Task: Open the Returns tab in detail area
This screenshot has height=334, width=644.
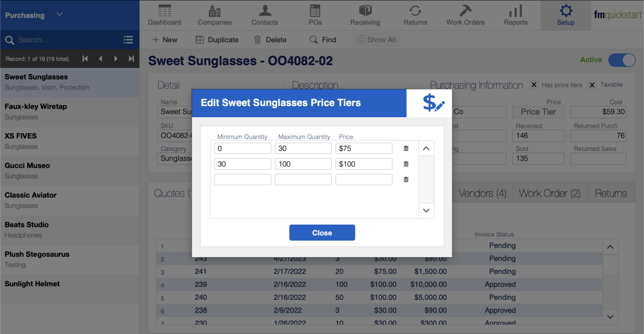Action: pos(611,193)
